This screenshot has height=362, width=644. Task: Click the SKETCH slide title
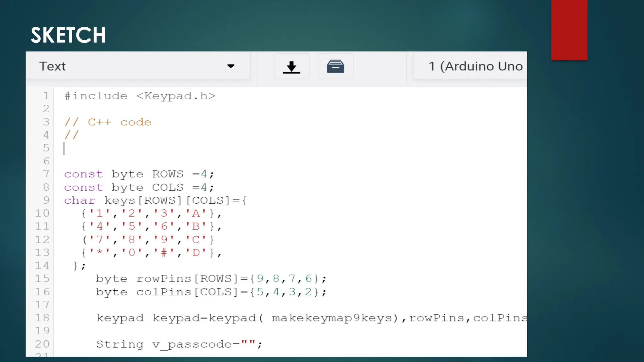[68, 35]
